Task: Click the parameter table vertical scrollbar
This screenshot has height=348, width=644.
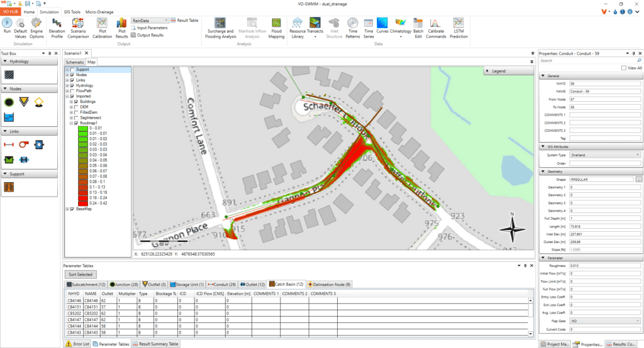Action: coord(531,317)
